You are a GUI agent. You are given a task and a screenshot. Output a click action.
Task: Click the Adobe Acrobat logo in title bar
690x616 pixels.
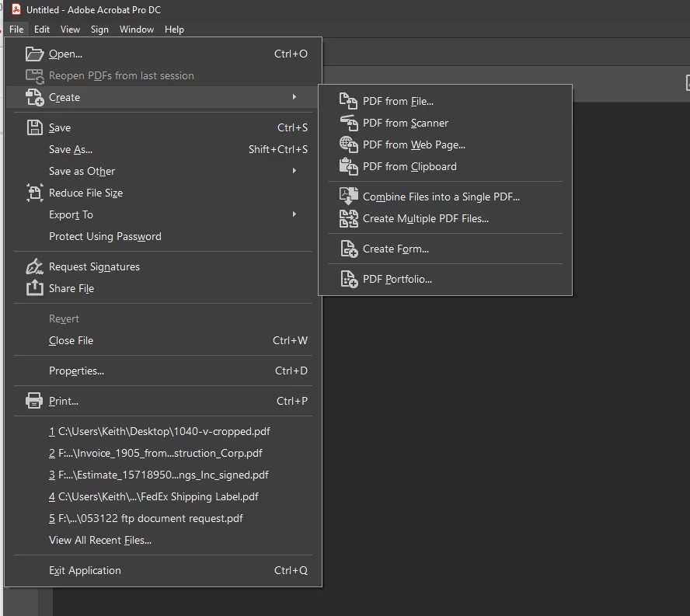point(16,9)
